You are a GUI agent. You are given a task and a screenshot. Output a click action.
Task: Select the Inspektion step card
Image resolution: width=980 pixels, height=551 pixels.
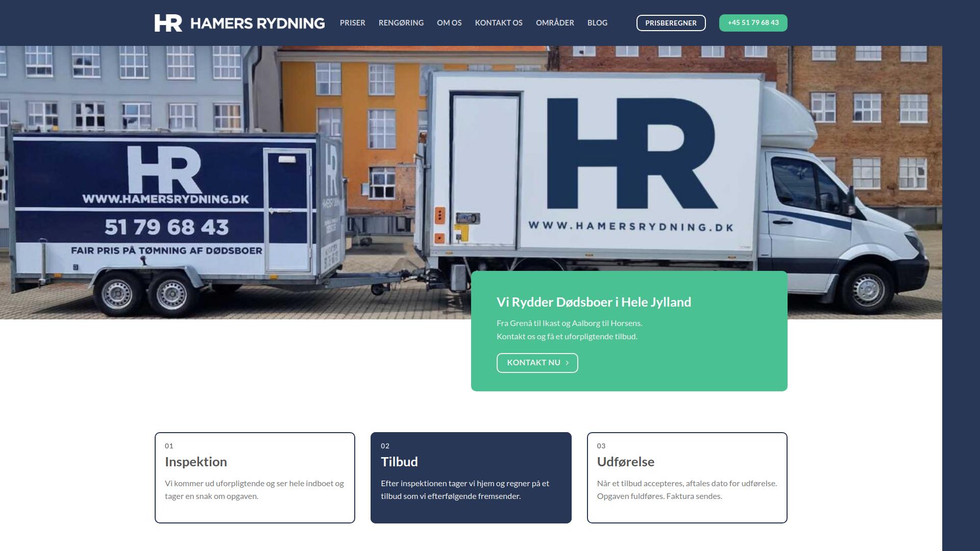click(x=255, y=478)
